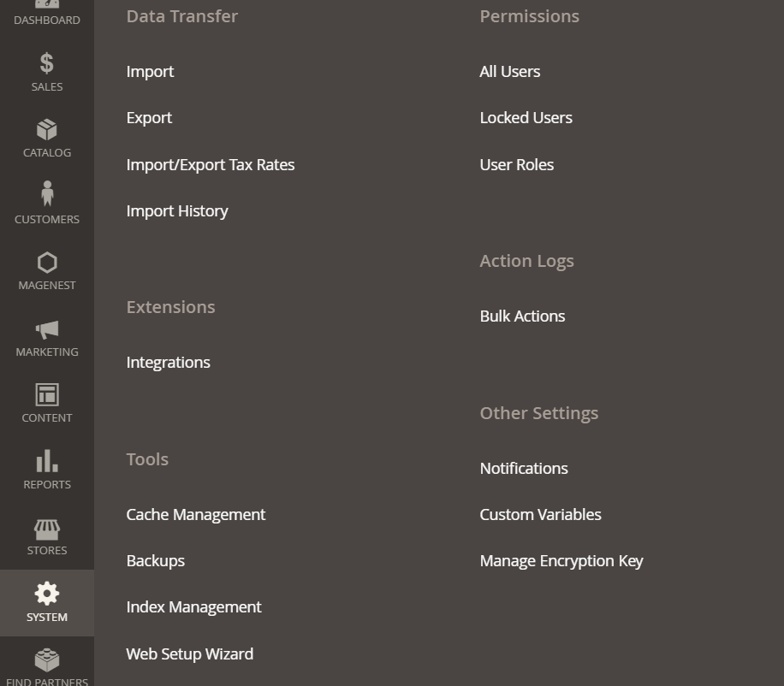Open All Users under Permissions
This screenshot has width=784, height=686.
tap(509, 72)
